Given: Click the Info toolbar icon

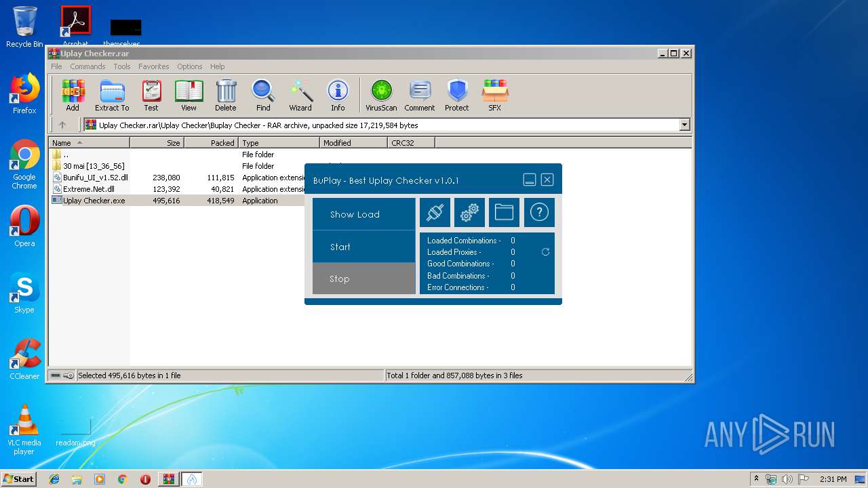Looking at the screenshot, I should point(338,95).
